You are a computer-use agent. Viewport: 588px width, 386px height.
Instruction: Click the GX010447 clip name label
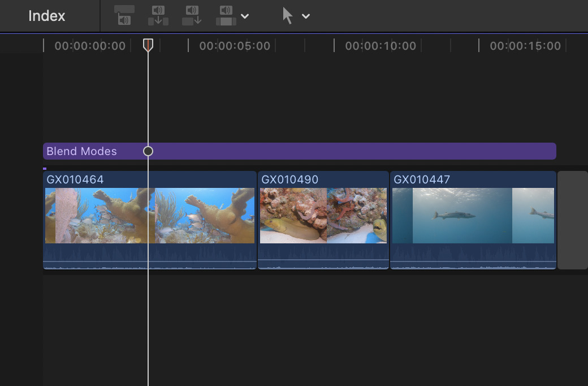pos(422,179)
